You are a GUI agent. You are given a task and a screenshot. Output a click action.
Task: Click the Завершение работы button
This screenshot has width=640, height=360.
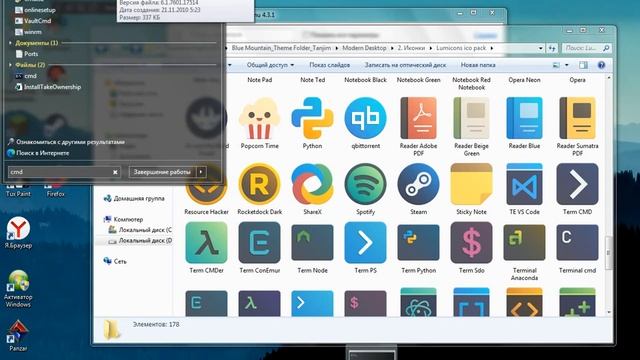click(162, 172)
